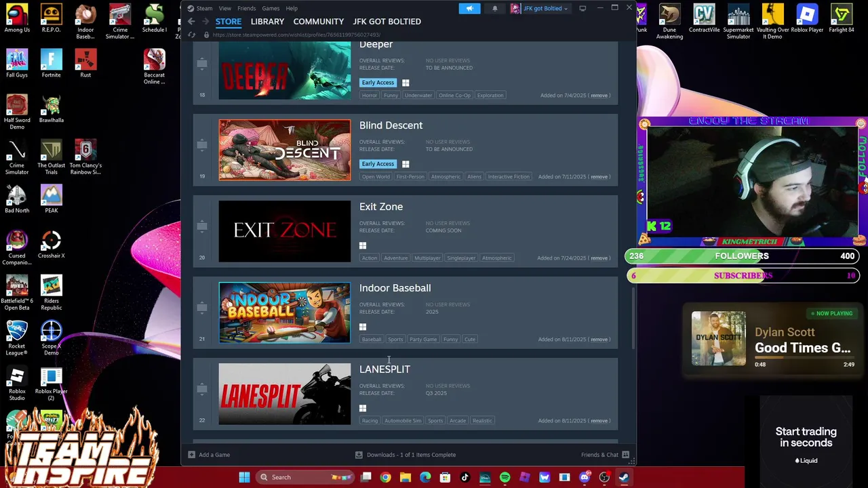This screenshot has height=488, width=868.
Task: Open the Dune Awakening desktop shortcut
Action: [x=669, y=22]
